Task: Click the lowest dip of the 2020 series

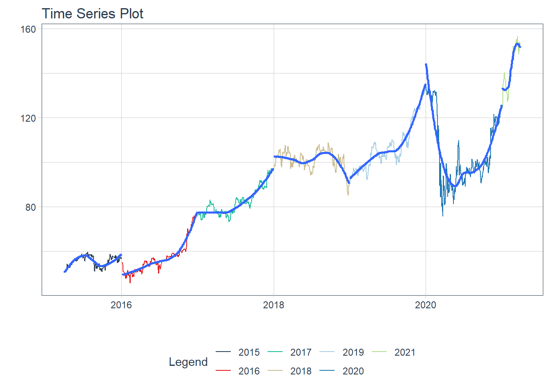Action: (x=442, y=215)
